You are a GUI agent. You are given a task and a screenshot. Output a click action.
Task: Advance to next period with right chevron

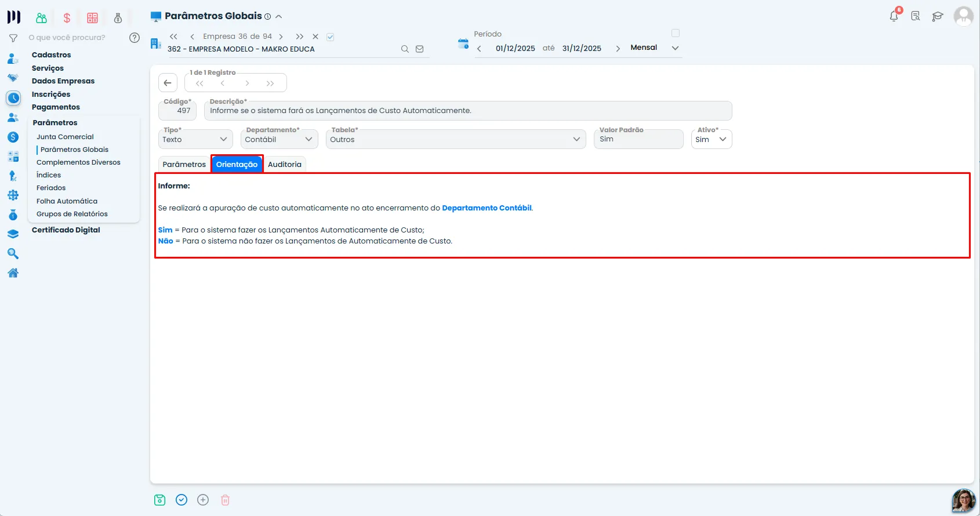point(618,49)
